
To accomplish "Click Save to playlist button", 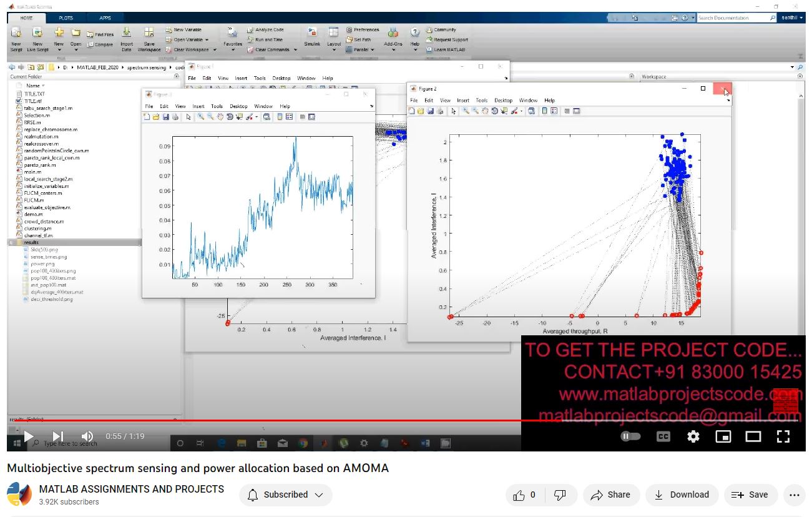I will click(x=751, y=495).
